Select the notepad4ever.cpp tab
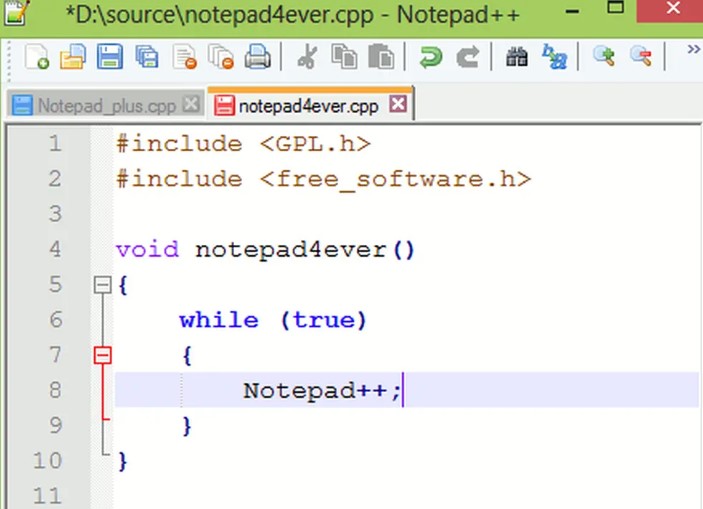The height and width of the screenshot is (509, 703). (x=309, y=105)
